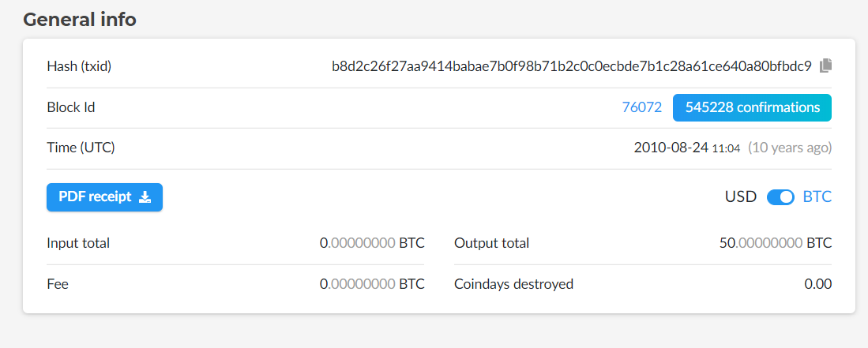This screenshot has width=868, height=348.
Task: Click the download arrow in PDF receipt
Action: point(145,197)
